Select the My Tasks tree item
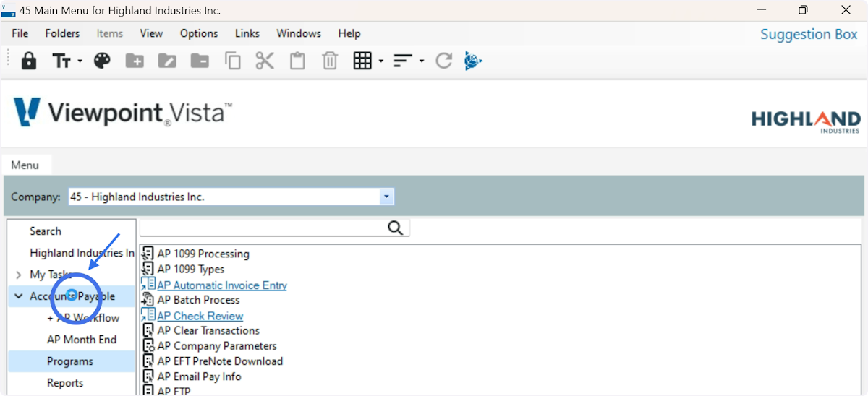The height and width of the screenshot is (396, 868). click(x=51, y=275)
